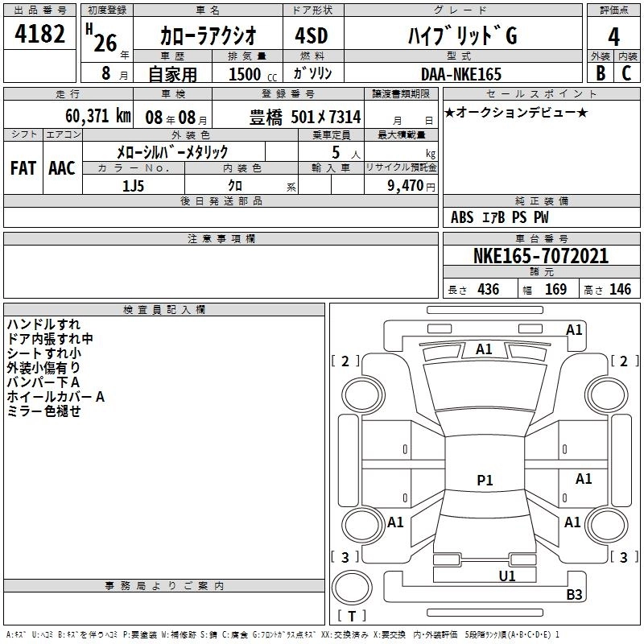Select the first registration year H26

click(102, 38)
